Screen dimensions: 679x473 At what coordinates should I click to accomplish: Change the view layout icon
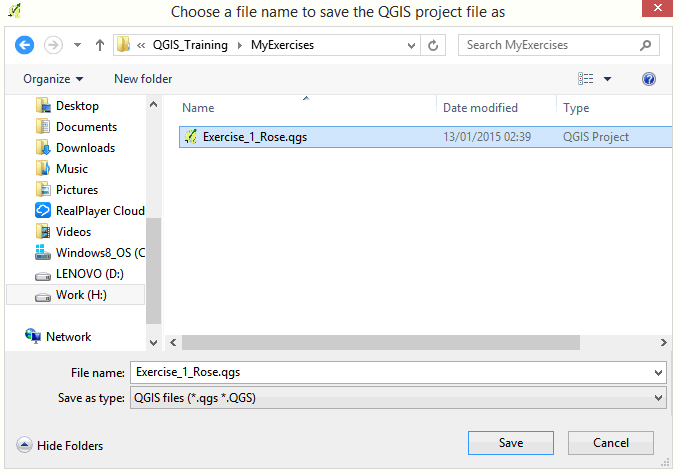pos(585,79)
